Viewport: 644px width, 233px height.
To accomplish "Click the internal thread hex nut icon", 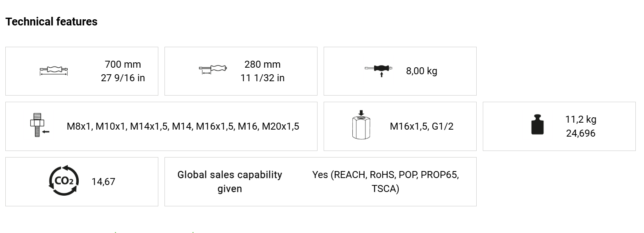I will coord(361,125).
